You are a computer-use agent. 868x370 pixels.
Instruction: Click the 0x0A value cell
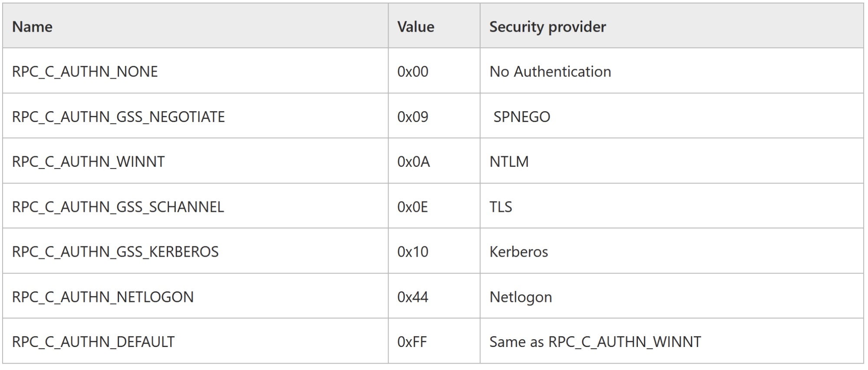[413, 162]
